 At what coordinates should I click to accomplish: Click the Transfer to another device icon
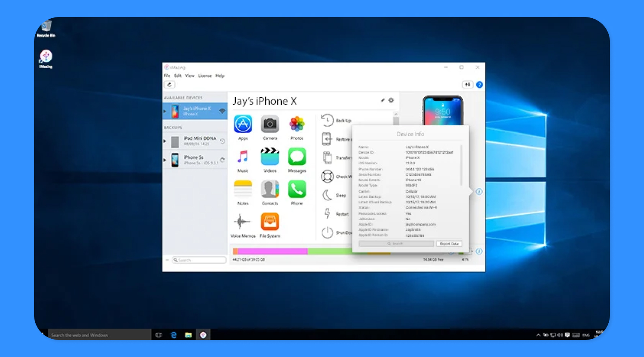tap(327, 158)
